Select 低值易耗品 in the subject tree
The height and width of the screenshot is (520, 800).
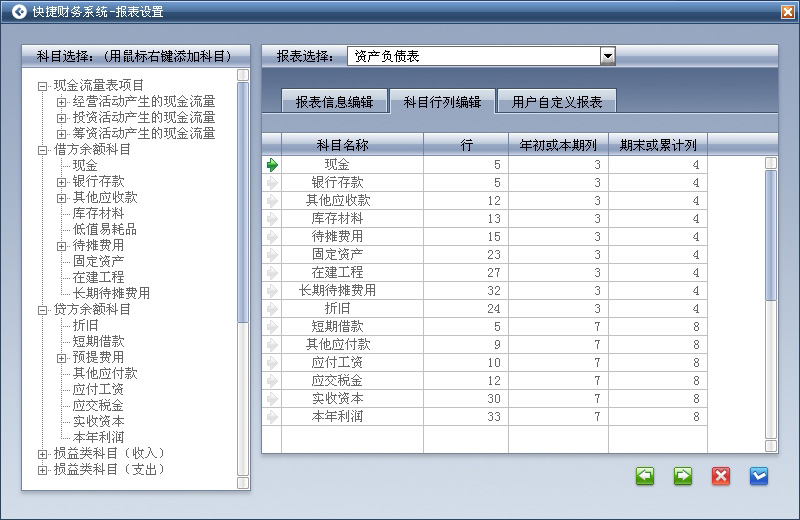[104, 230]
